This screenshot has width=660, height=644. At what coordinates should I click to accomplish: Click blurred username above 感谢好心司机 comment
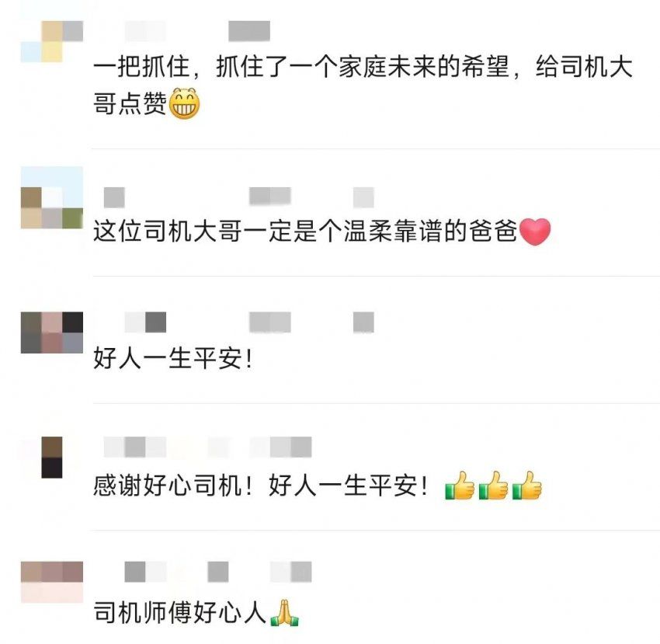207,447
